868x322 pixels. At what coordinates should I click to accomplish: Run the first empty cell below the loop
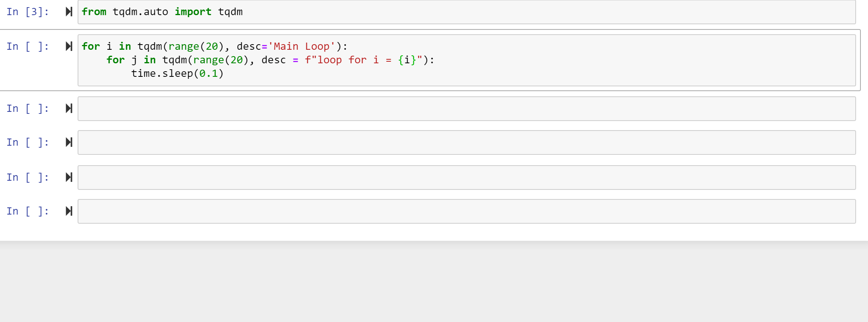point(69,108)
